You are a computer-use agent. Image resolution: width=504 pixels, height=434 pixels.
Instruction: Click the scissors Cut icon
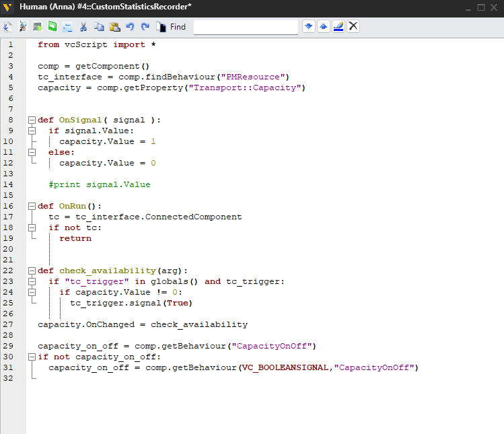(83, 27)
